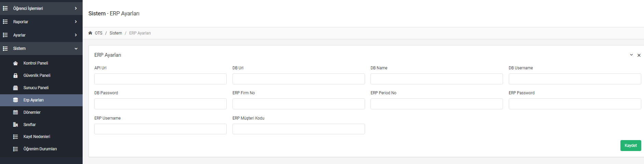The image size is (644, 164).
Task: Click the Güvenlik Paneli lock icon
Action: (x=15, y=76)
